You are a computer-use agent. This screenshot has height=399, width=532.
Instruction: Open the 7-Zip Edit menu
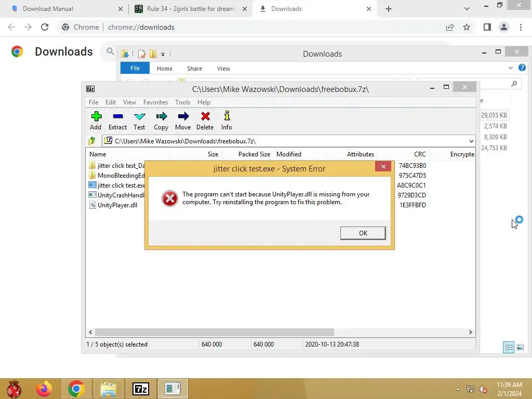(110, 102)
